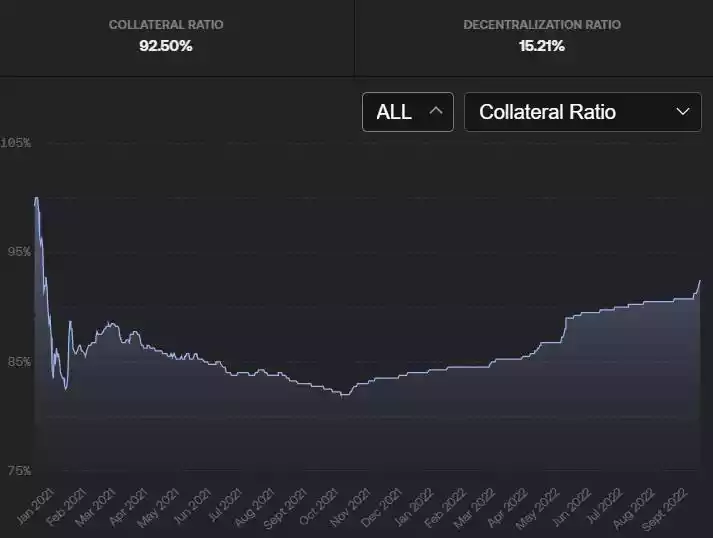Click the Jan 2022 x-axis label
Viewport: 713px width, 538px height.
coord(413,507)
